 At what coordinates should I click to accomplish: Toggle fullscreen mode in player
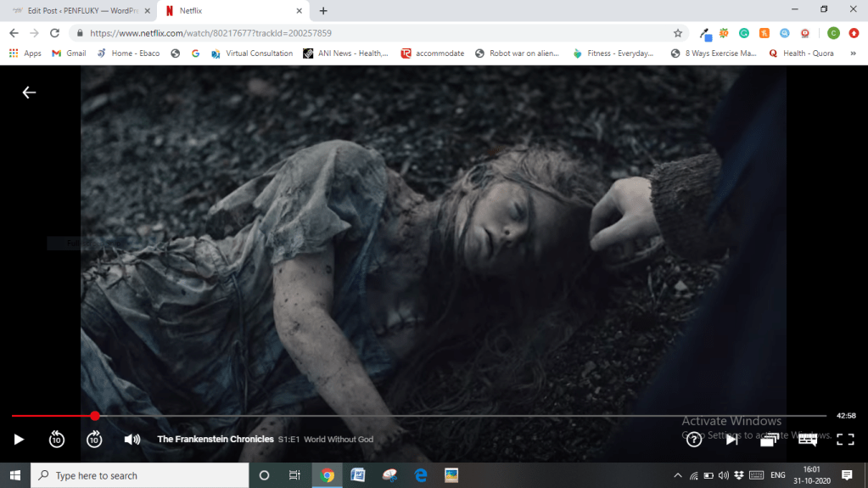[x=845, y=439]
